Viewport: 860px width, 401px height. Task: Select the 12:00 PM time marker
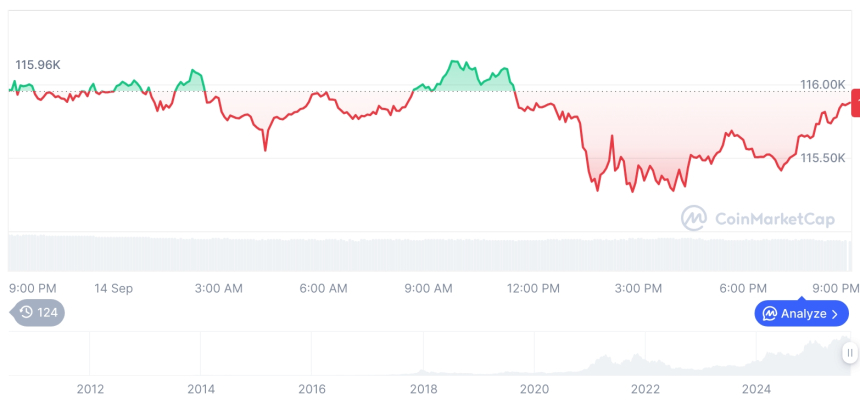click(x=534, y=288)
